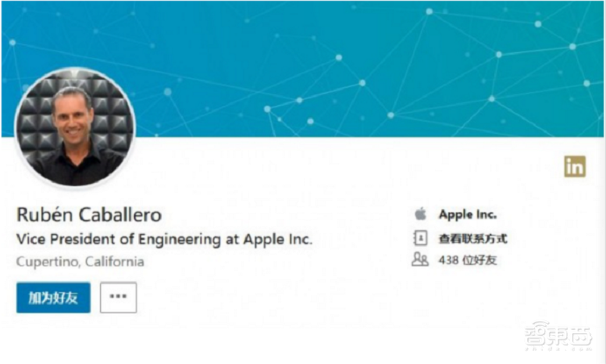Click the small URL under the 智东西 watermark
This screenshot has height=364, width=606.
(558, 350)
